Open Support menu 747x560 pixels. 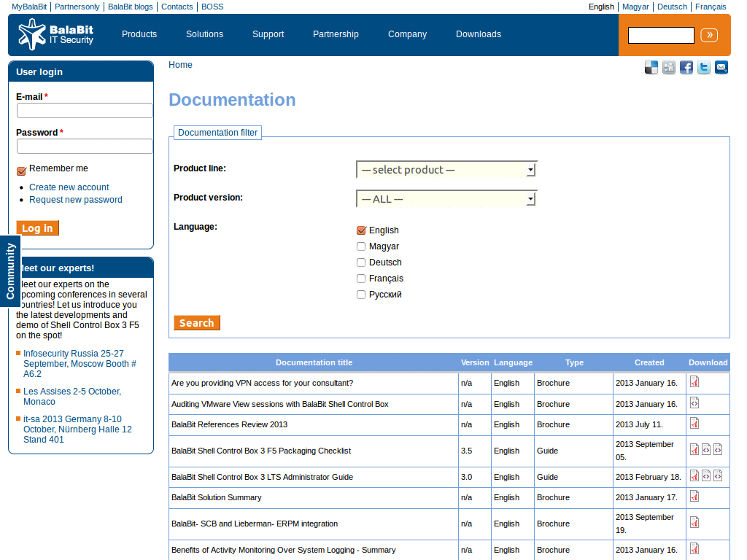pyautogui.click(x=268, y=34)
